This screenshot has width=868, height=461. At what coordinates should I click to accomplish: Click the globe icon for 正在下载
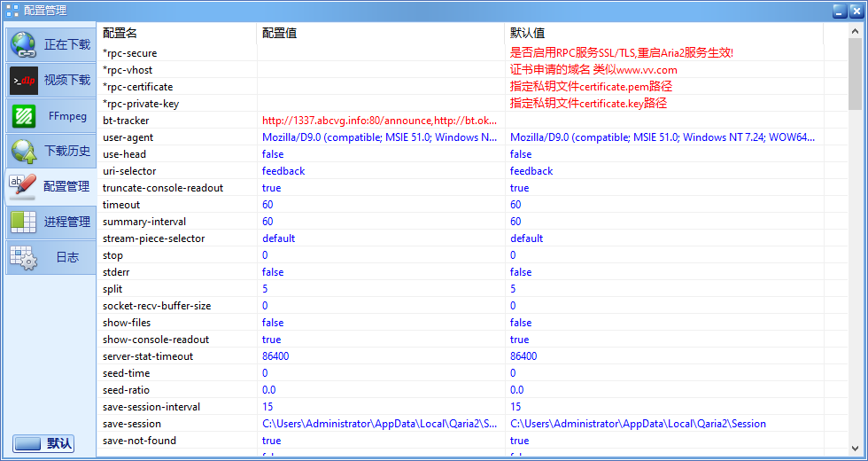(23, 45)
